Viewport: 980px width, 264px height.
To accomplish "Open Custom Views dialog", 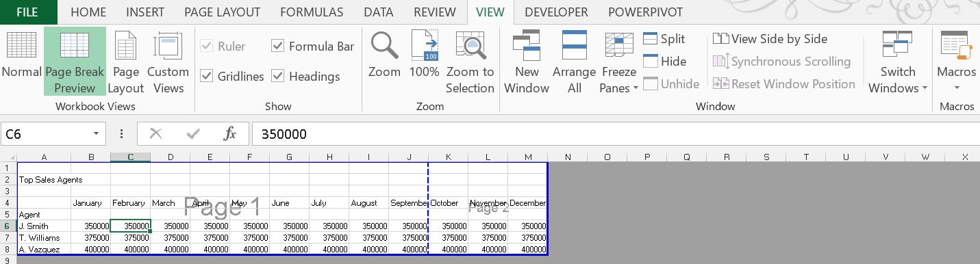I will [x=168, y=62].
